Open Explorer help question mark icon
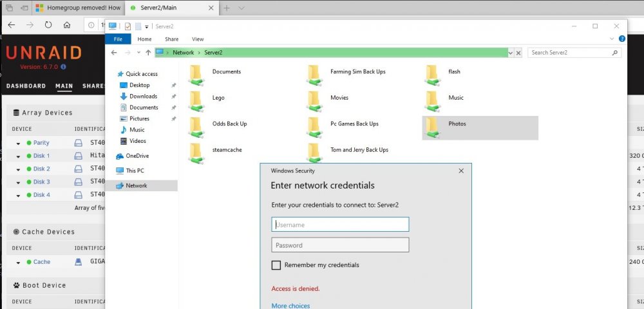Screen dimensions: 644x309 click(x=622, y=39)
